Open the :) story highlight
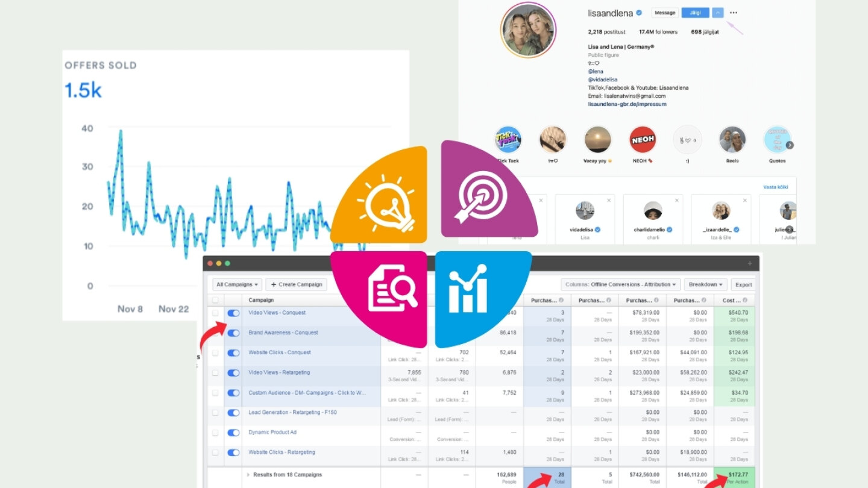The image size is (868, 488). pyautogui.click(x=688, y=140)
